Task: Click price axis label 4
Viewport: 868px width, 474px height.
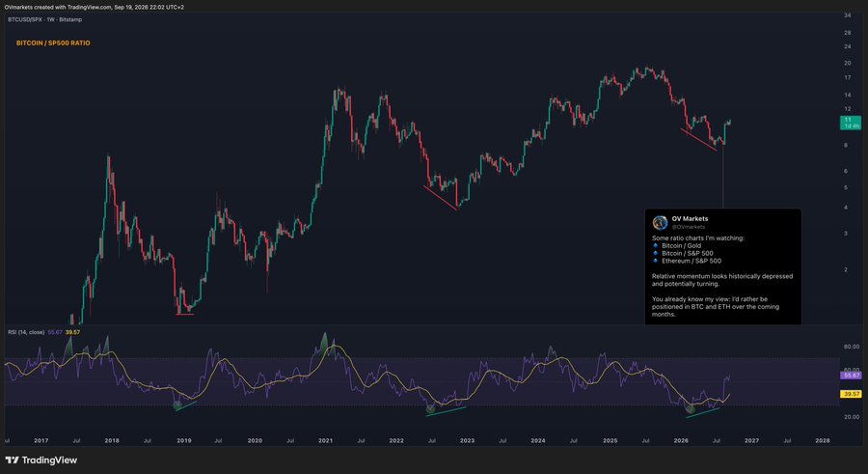Action: (846, 208)
